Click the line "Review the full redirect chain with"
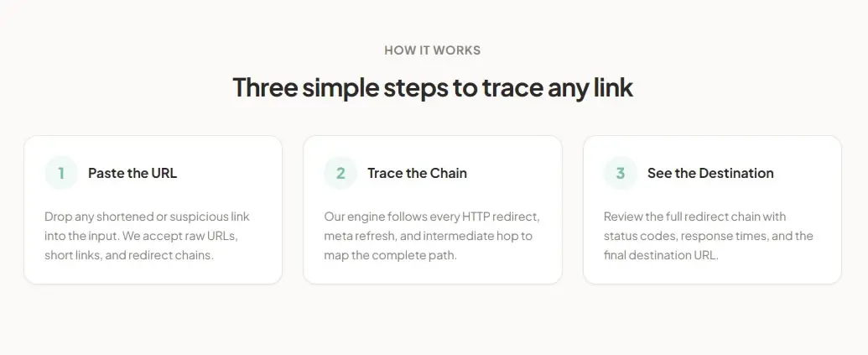This screenshot has height=355, width=868. point(694,217)
